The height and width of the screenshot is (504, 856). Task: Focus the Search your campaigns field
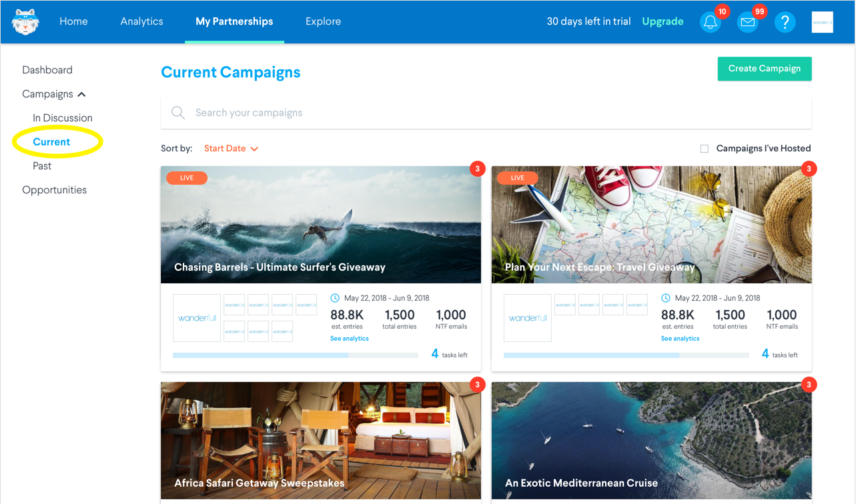[x=486, y=113]
